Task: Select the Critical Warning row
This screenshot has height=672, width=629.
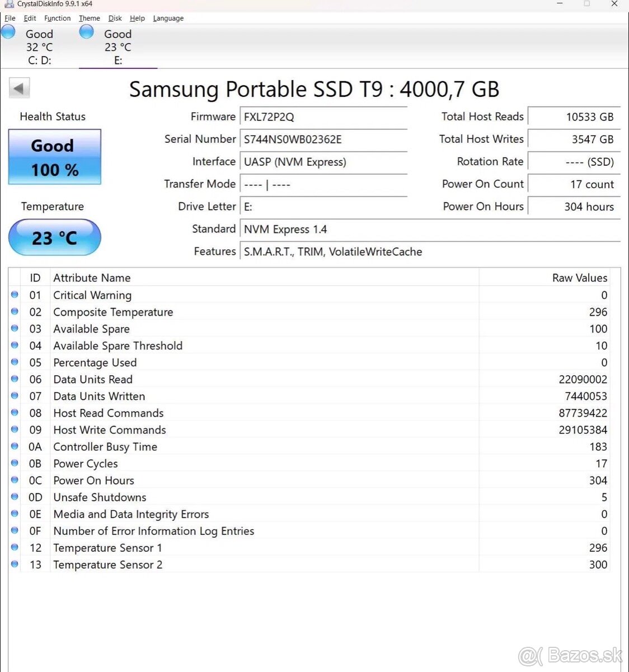Action: (309, 295)
